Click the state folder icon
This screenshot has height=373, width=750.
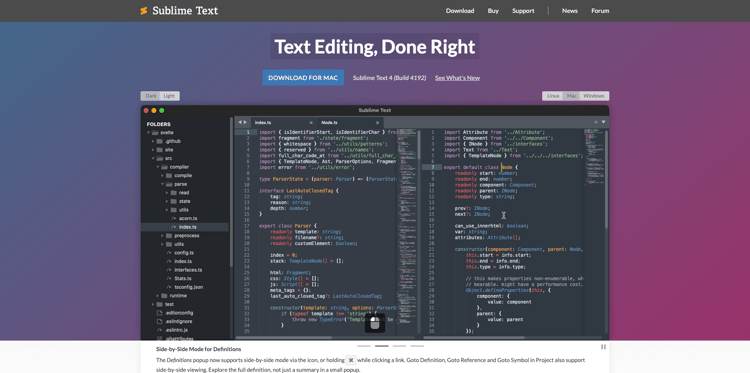[173, 201]
